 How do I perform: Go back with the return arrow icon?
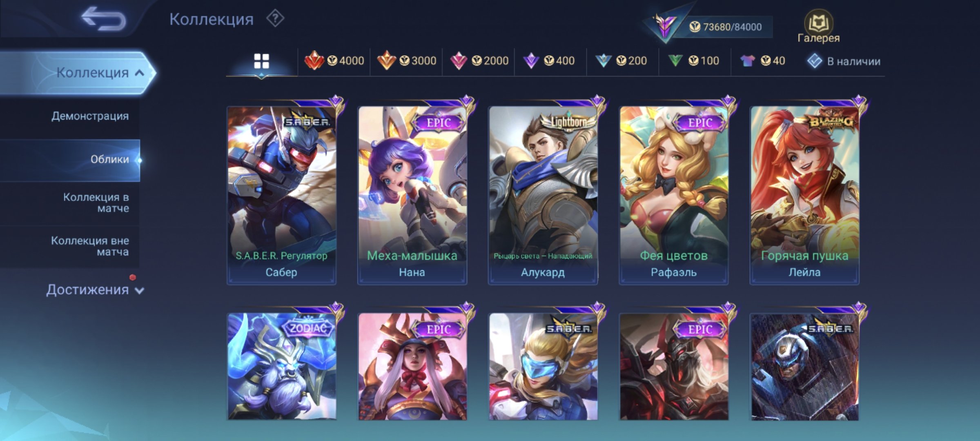click(103, 19)
